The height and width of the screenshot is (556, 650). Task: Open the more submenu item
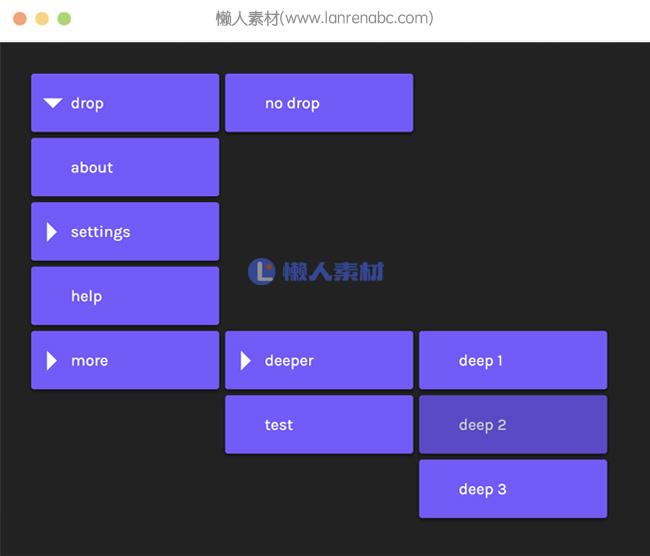pyautogui.click(x=125, y=360)
